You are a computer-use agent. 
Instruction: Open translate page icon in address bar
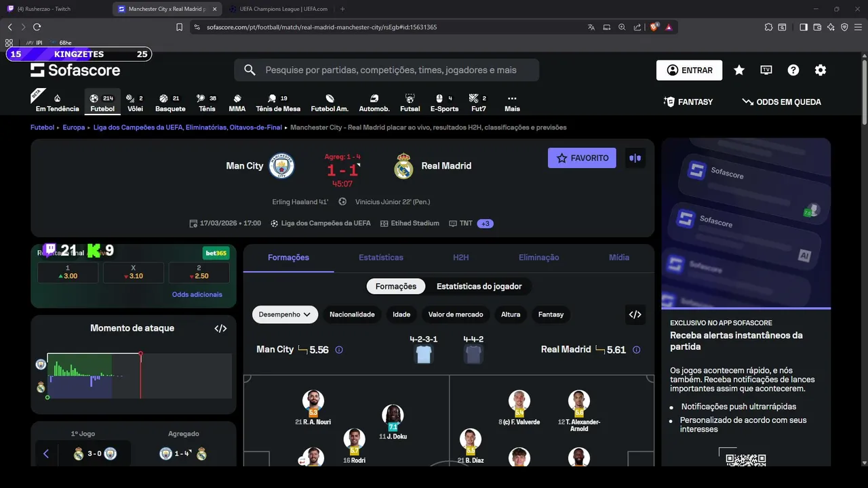pyautogui.click(x=591, y=27)
